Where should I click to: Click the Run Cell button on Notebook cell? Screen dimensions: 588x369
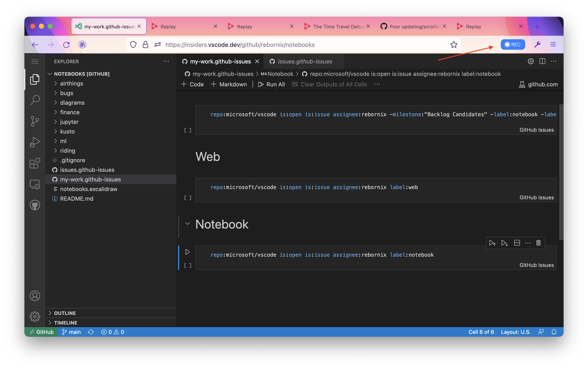[x=188, y=252]
